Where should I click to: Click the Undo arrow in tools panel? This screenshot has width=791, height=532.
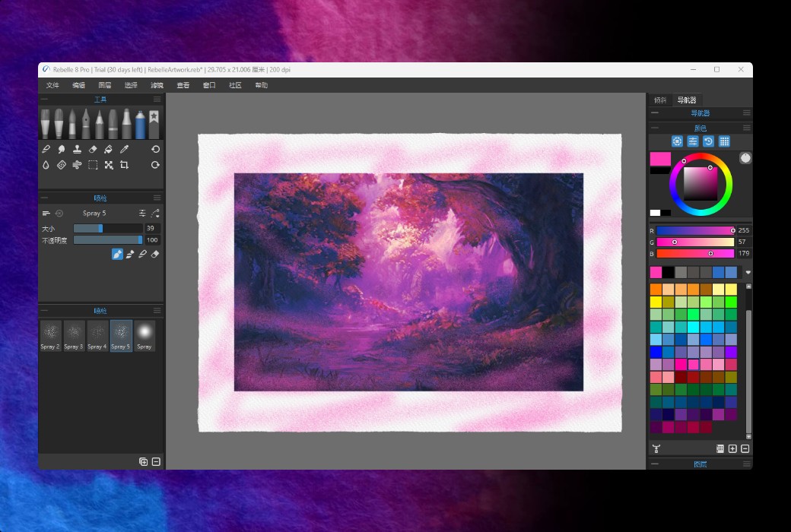click(x=155, y=150)
